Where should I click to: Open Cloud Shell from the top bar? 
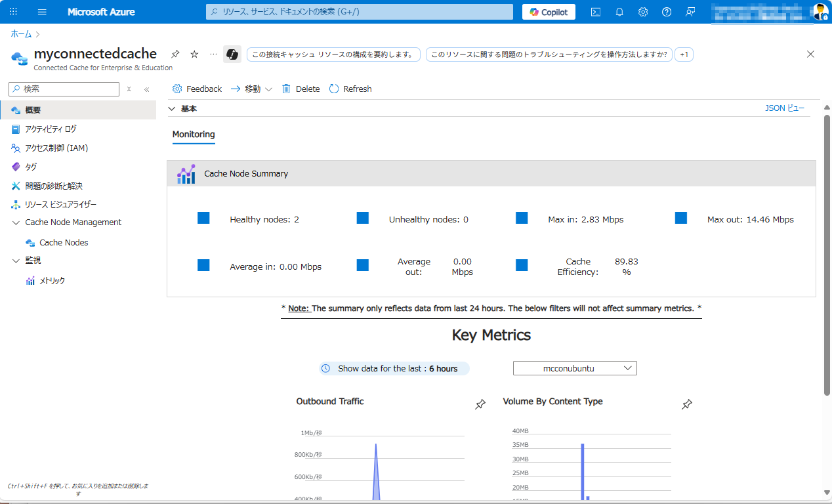click(595, 11)
